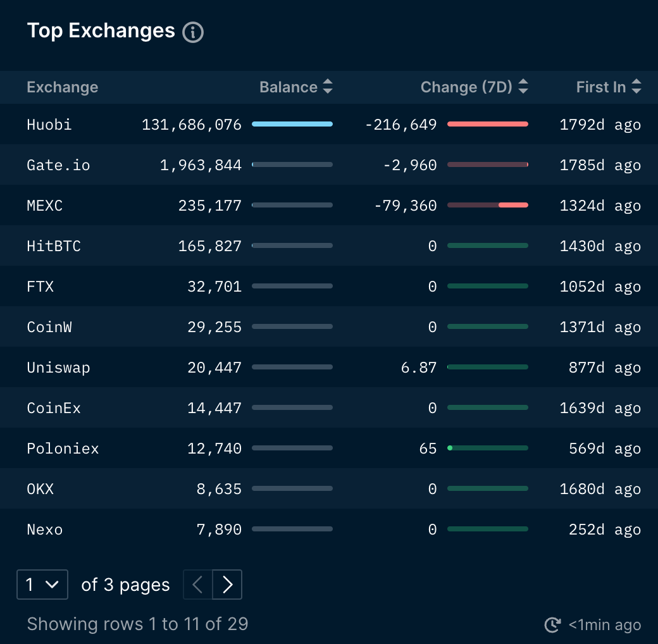The height and width of the screenshot is (644, 658).
Task: Click the info icon beside Top Exchanges
Action: [193, 32]
